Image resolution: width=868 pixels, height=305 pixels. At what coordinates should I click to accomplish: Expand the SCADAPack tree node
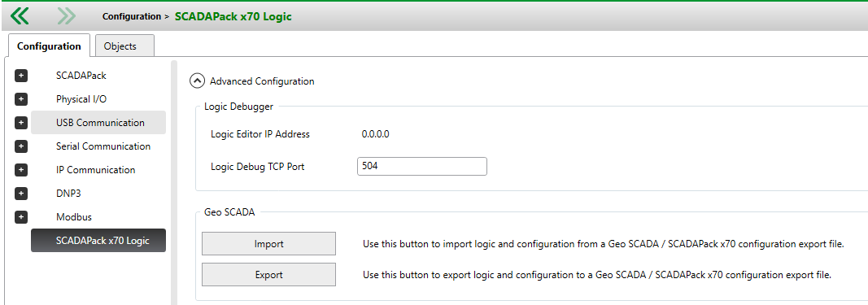point(20,76)
